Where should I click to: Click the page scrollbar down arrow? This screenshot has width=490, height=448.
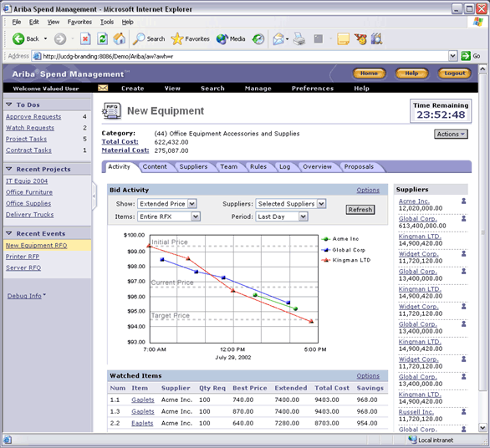coord(482,427)
